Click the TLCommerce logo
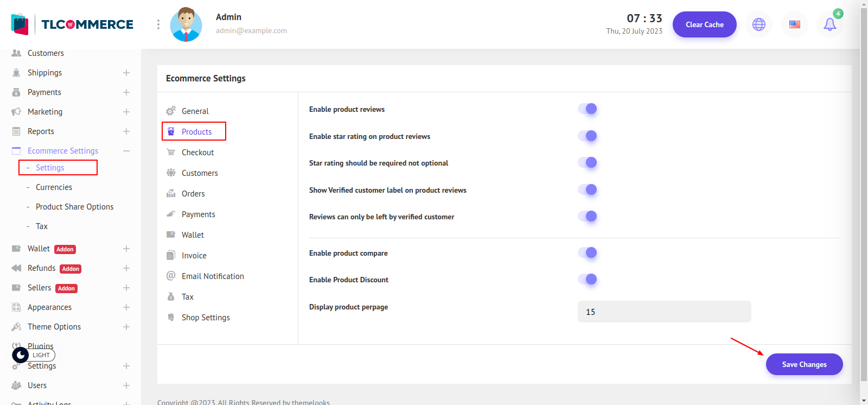Image resolution: width=868 pixels, height=405 pixels. [72, 24]
